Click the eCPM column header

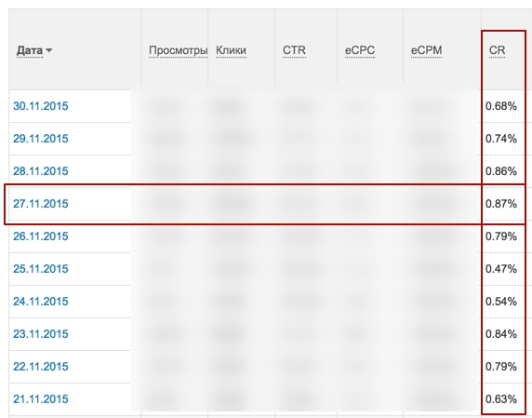pos(426,50)
